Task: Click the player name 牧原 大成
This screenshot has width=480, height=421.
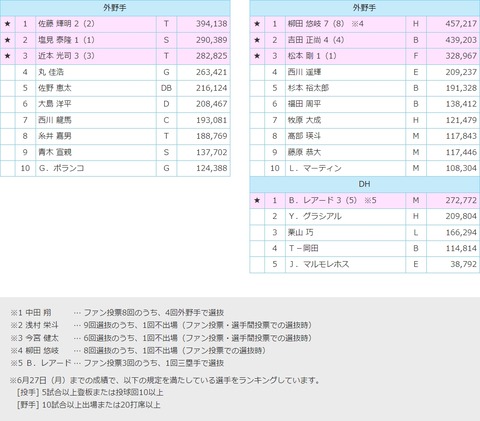Action: (x=304, y=120)
